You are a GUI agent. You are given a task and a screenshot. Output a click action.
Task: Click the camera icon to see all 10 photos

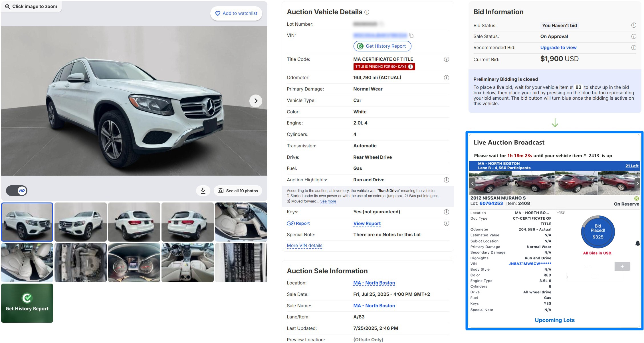pyautogui.click(x=221, y=190)
